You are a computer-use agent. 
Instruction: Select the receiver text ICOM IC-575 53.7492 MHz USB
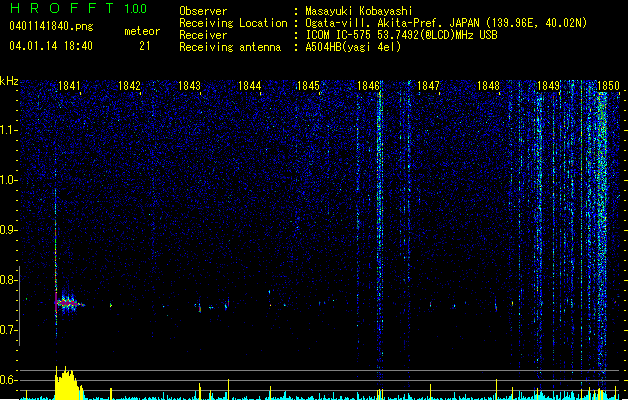(x=402, y=35)
